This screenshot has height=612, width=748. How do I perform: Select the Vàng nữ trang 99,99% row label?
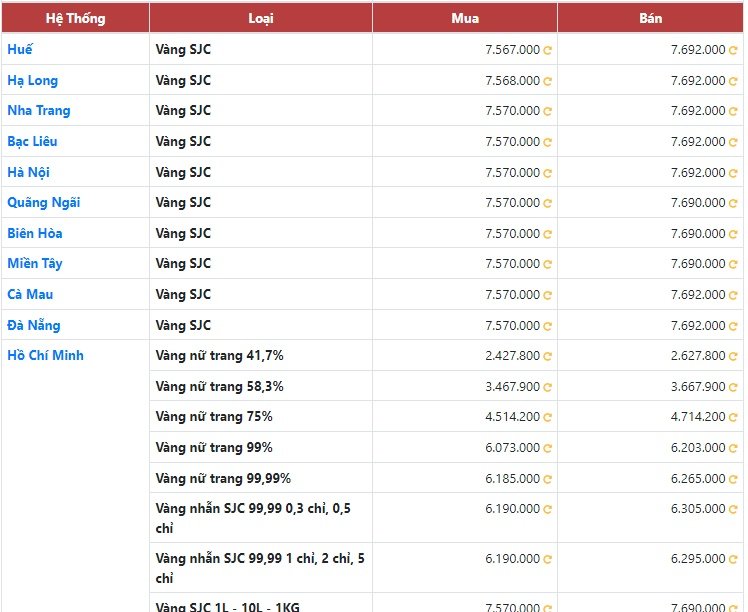pos(223,478)
